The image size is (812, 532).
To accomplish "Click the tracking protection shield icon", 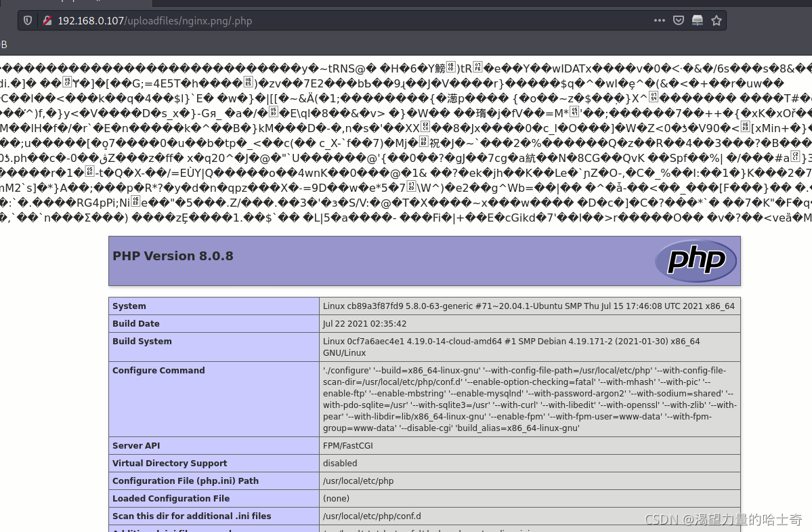I will [28, 21].
